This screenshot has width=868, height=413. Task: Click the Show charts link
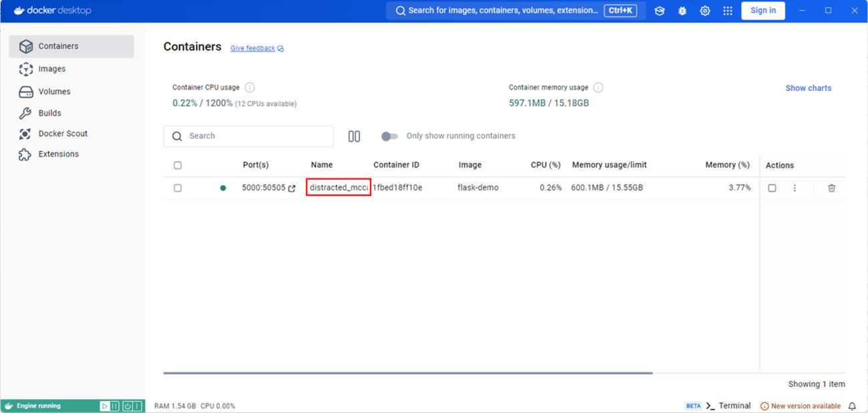pos(808,88)
